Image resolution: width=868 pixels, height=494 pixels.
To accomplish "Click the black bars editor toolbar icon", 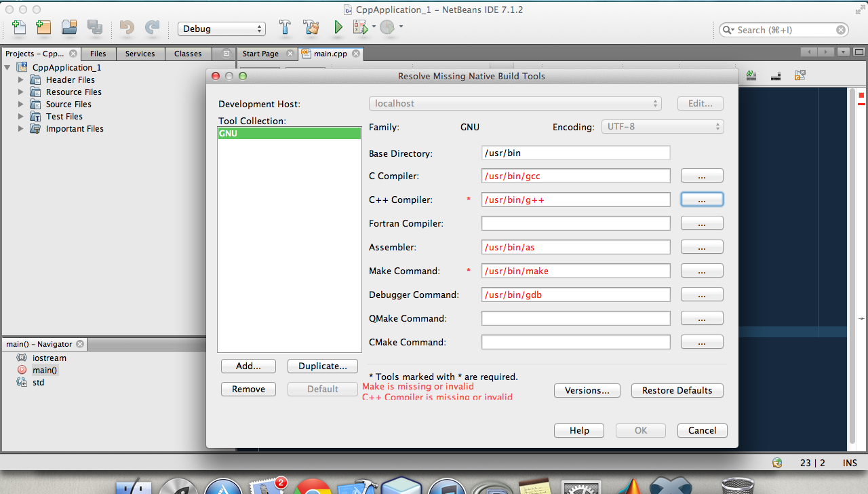I will 776,76.
